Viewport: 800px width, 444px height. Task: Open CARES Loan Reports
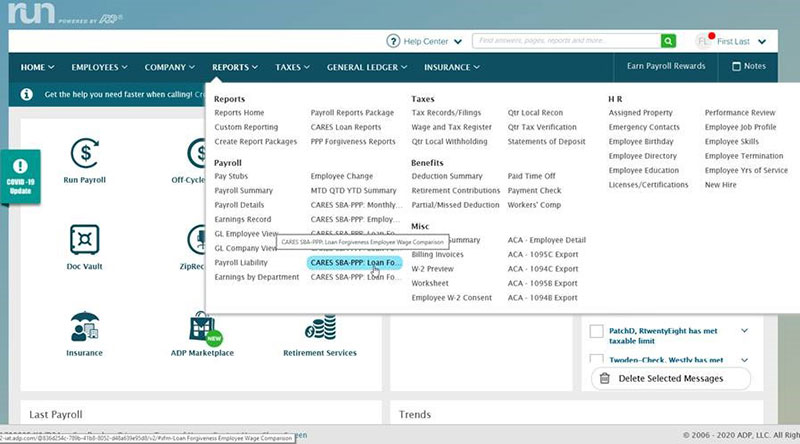click(x=346, y=127)
